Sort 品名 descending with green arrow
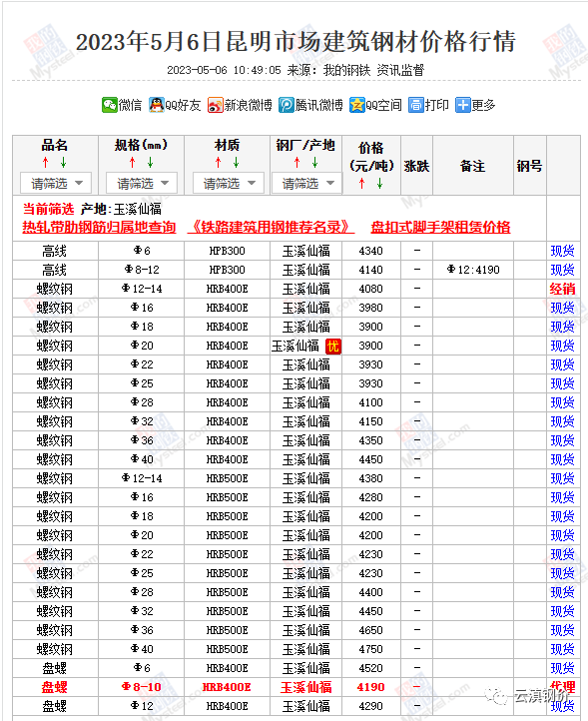 click(64, 163)
